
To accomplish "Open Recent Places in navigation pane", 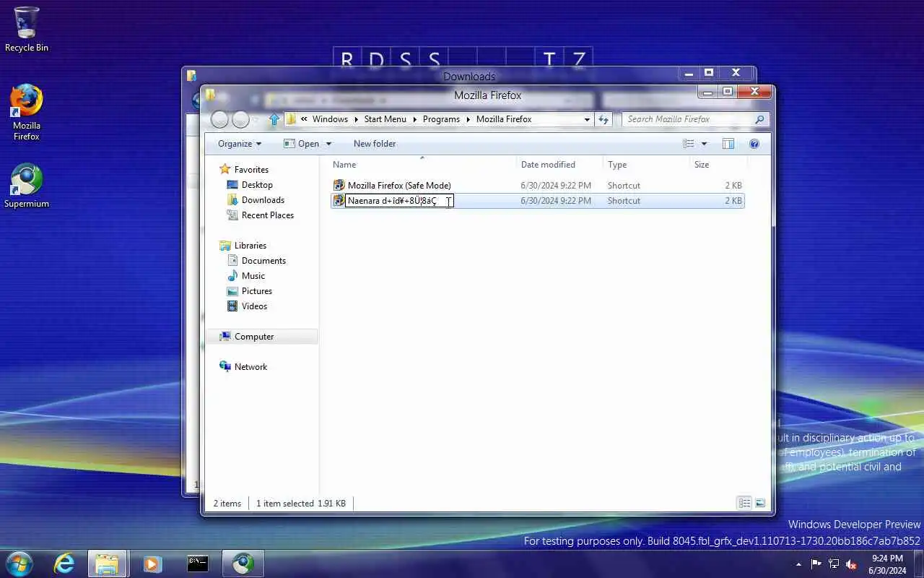I will pyautogui.click(x=268, y=215).
